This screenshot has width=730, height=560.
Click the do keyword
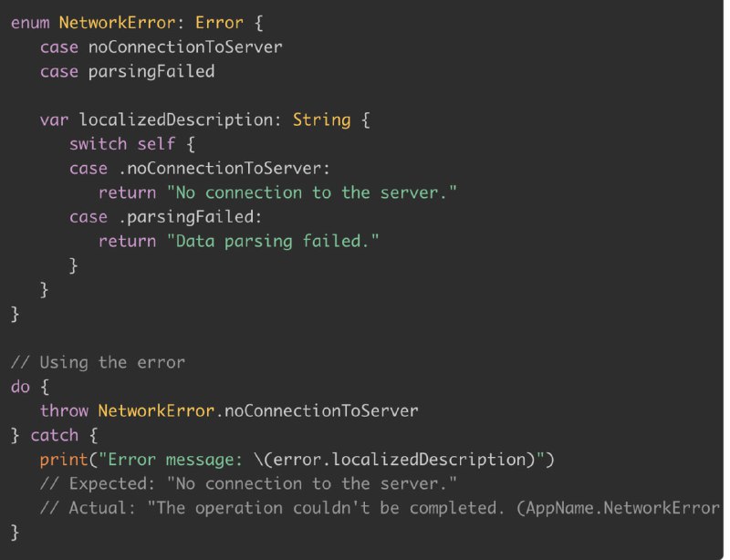20,387
